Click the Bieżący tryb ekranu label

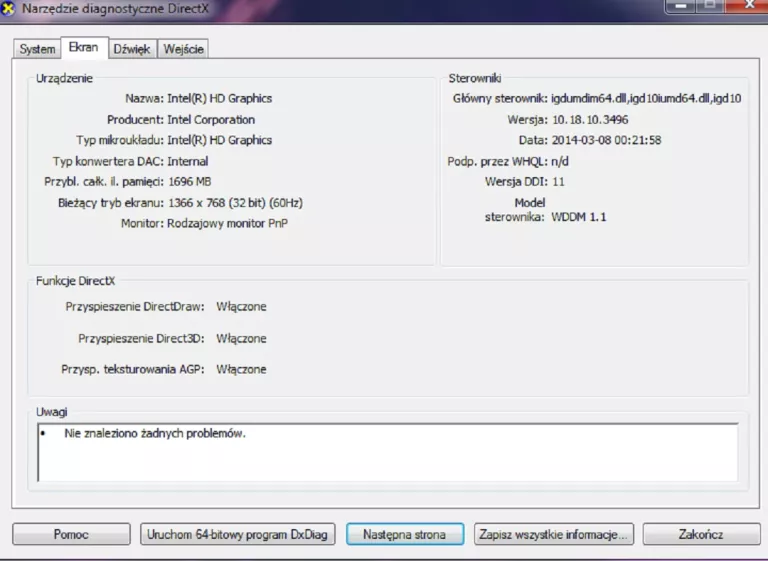coord(111,203)
